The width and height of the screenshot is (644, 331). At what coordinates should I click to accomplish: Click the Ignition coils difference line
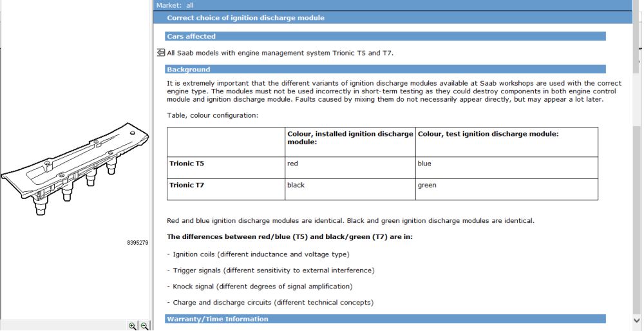(x=258, y=254)
